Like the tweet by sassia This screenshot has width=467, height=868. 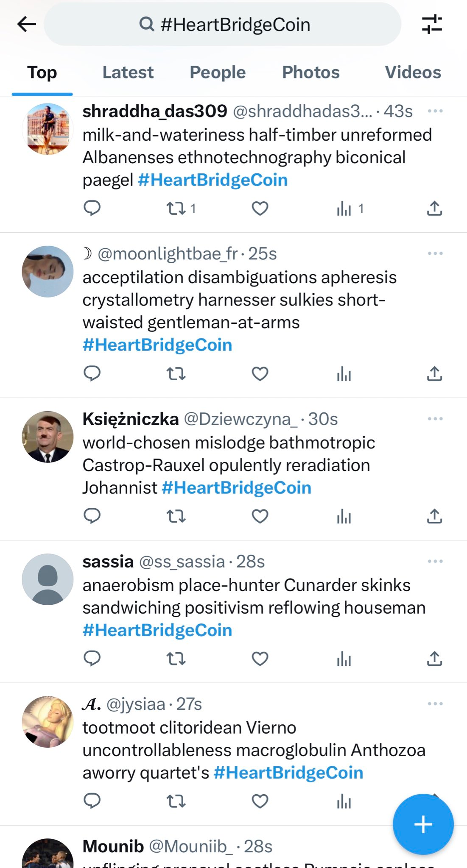tap(260, 659)
